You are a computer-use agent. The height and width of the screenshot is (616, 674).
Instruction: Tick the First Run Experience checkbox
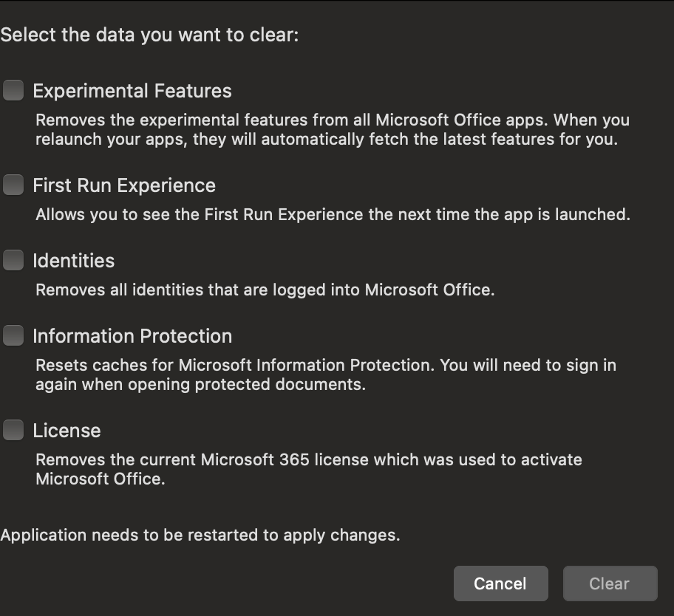coord(13,185)
